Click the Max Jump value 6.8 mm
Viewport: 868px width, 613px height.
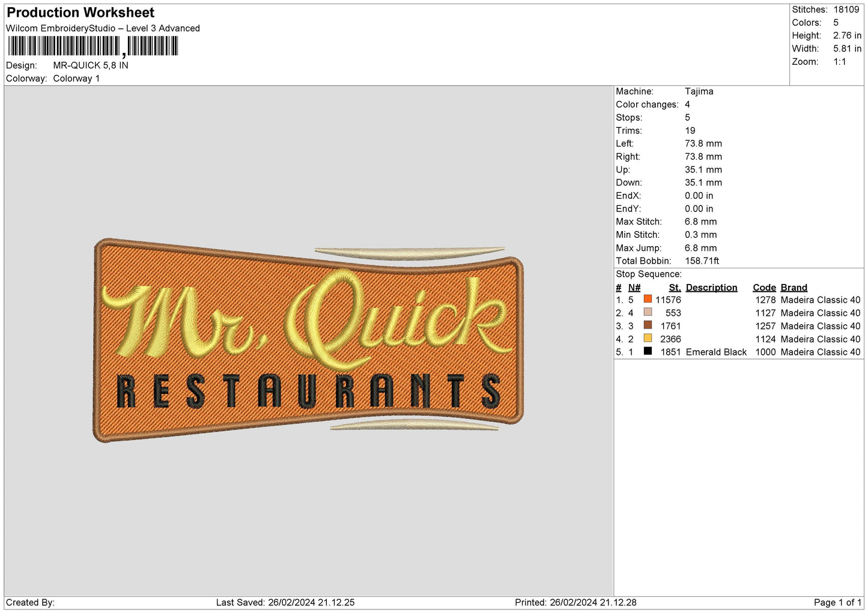click(x=700, y=248)
